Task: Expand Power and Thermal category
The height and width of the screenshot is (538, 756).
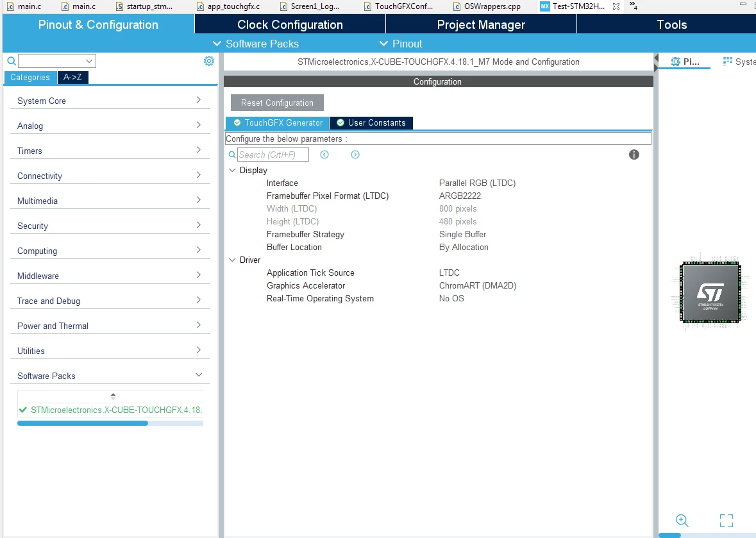Action: [110, 326]
